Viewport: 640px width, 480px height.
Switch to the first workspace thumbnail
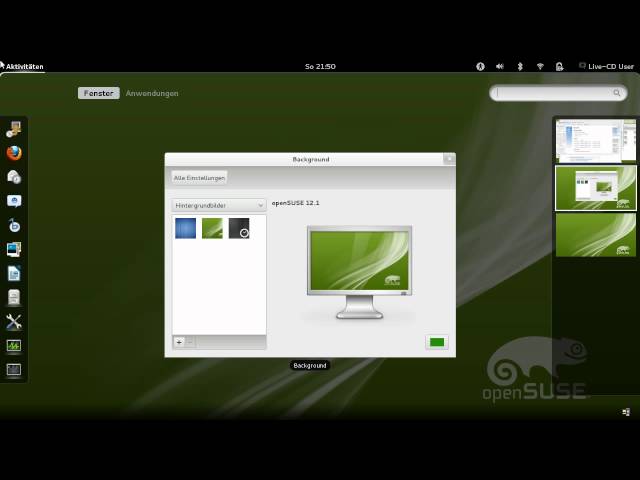pos(596,141)
